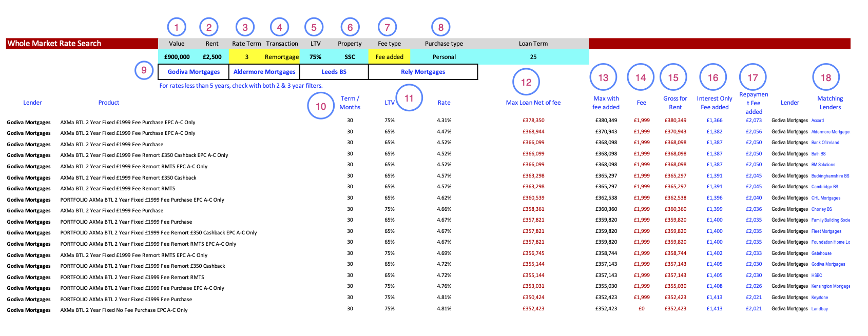868x336 pixels.
Task: Choose the Leeds BS lender filter button
Action: [x=334, y=72]
